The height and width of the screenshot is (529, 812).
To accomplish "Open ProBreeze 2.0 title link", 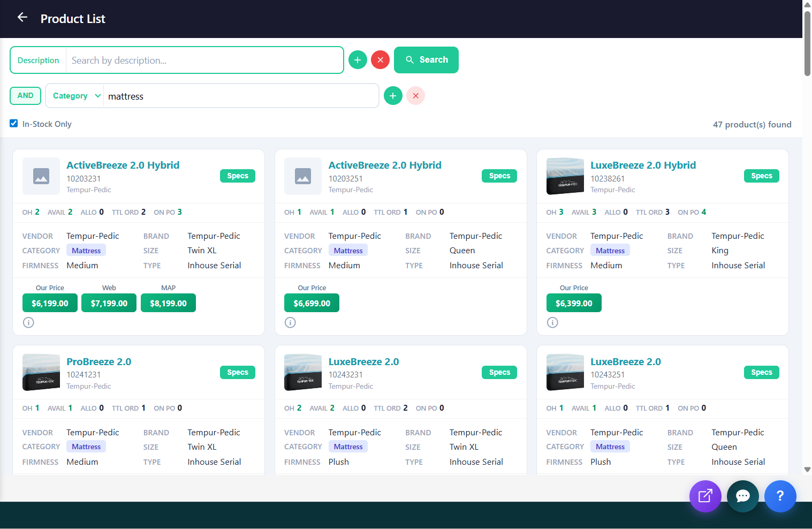I will point(99,362).
